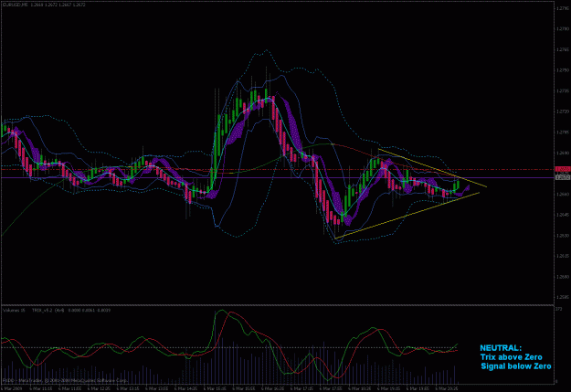Click the '6 Mar 19:15' time axis label
Image resolution: width=571 pixels, height=392 pixels.
(x=388, y=388)
